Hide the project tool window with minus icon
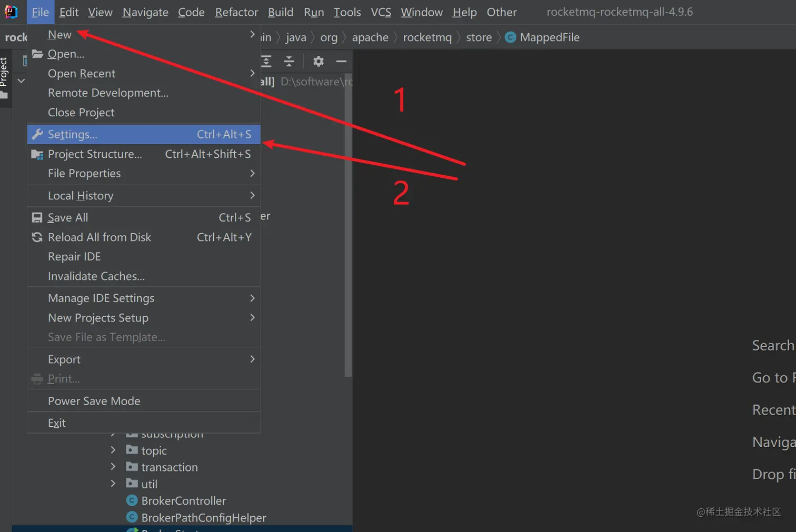 (341, 61)
